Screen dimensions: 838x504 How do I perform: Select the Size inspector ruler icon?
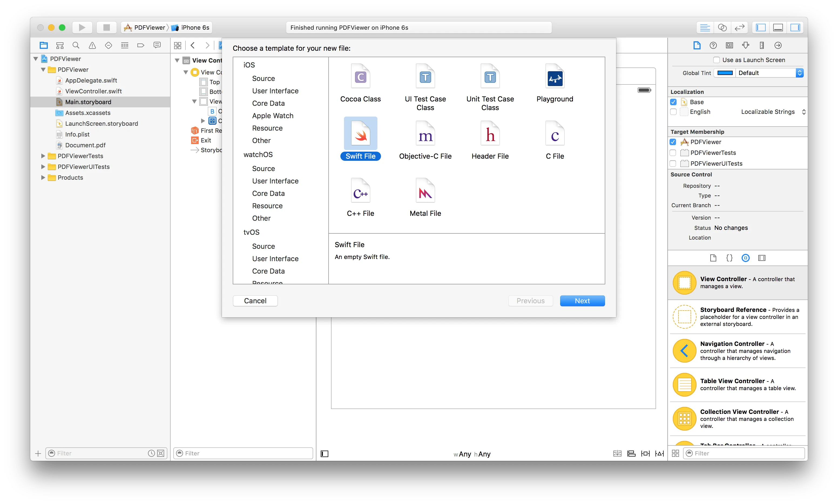pyautogui.click(x=762, y=45)
